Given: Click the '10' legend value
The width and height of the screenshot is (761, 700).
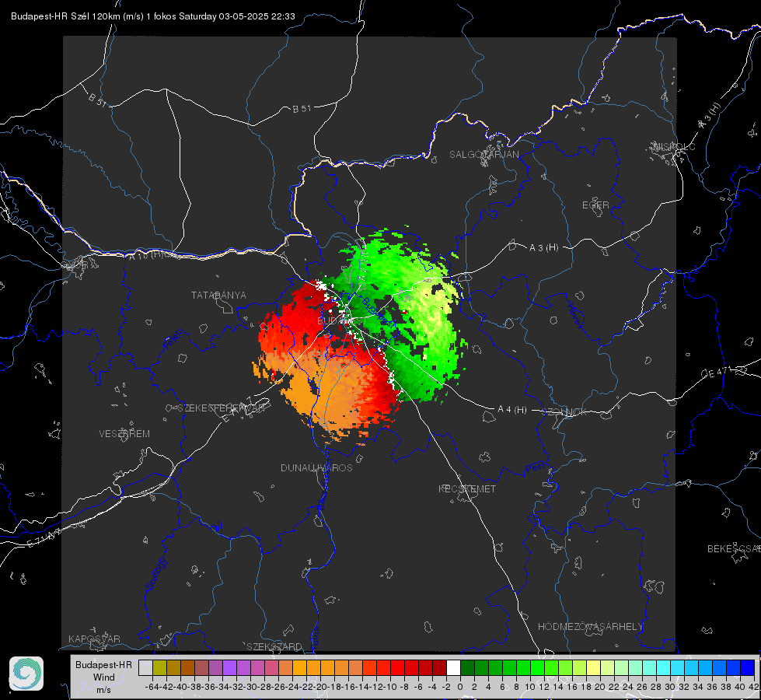Looking at the screenshot, I should 529,687.
